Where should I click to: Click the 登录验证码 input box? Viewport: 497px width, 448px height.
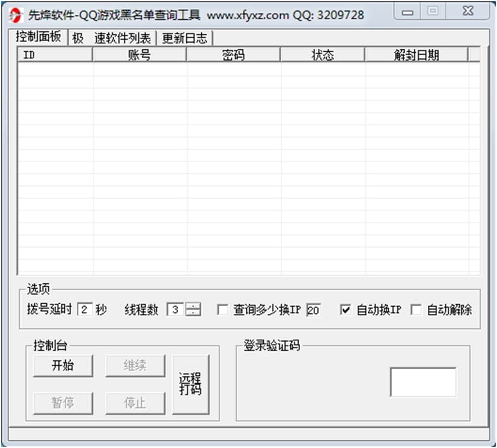[423, 382]
